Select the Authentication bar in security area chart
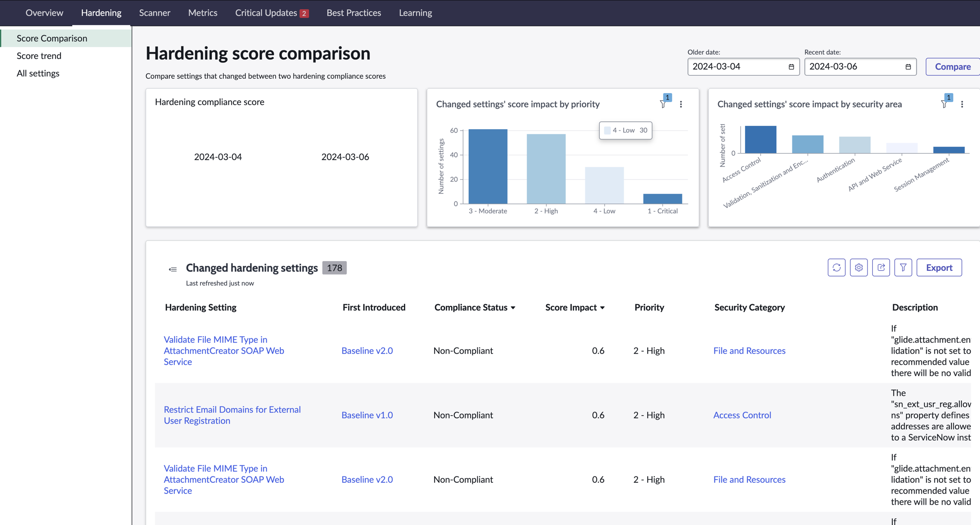The height and width of the screenshot is (525, 980). (855, 145)
